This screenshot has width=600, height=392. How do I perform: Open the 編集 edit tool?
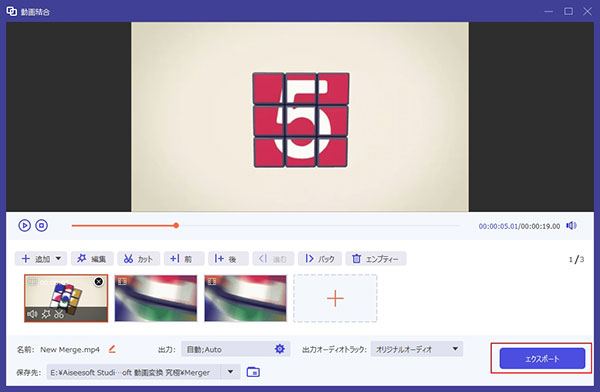(x=92, y=259)
